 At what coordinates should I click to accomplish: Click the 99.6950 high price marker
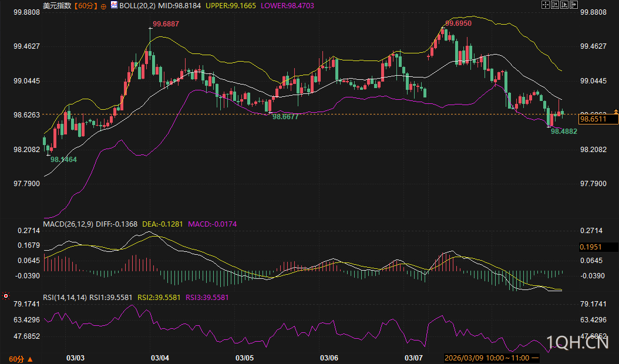458,23
